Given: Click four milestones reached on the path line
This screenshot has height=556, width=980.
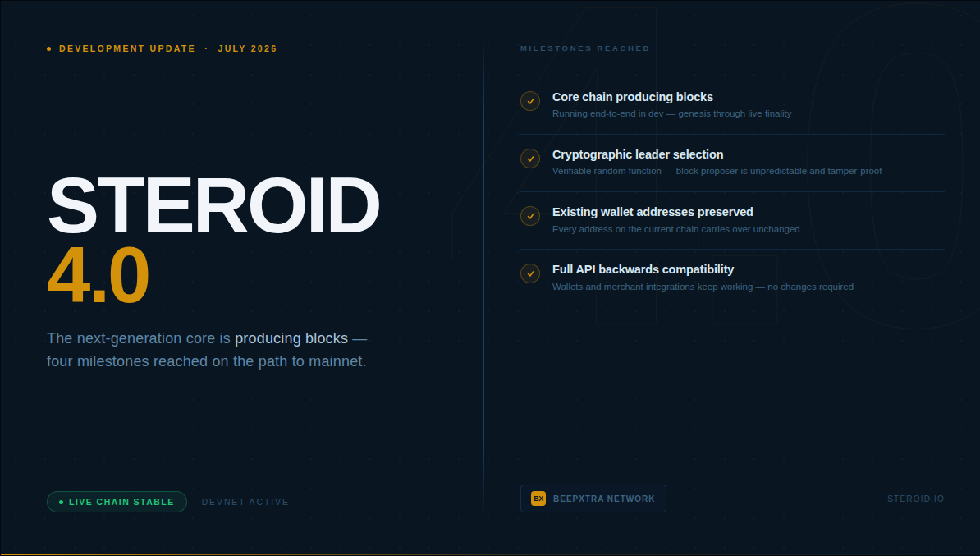Looking at the screenshot, I should coord(207,361).
